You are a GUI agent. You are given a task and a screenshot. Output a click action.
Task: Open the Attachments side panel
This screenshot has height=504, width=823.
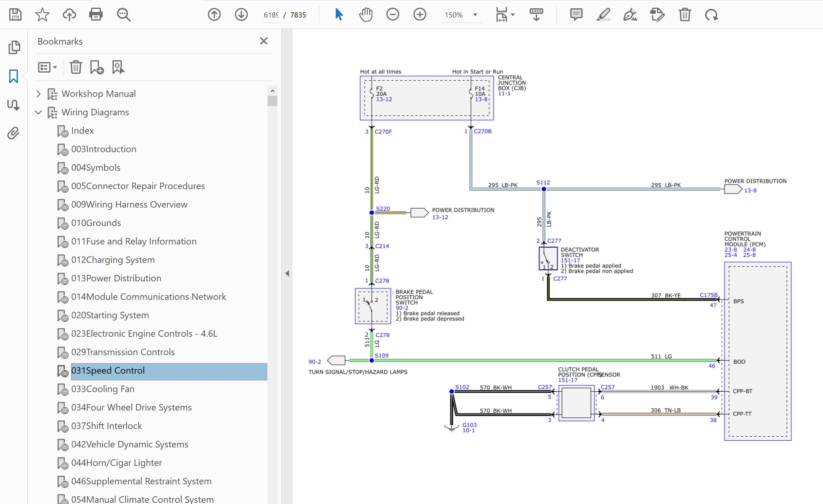coord(14,133)
